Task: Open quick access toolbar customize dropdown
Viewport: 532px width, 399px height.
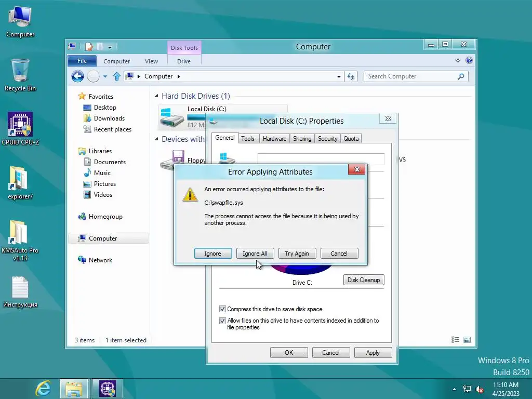Action: tap(110, 47)
